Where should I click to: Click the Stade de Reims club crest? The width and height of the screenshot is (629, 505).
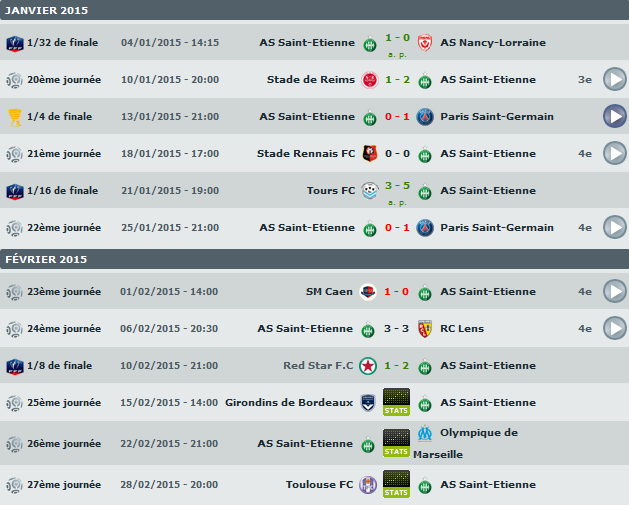tap(369, 80)
